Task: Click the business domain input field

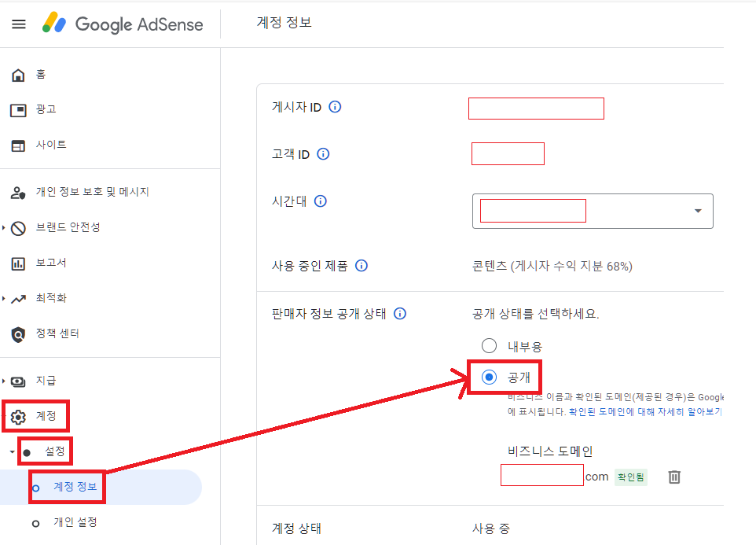Action: coord(541,475)
